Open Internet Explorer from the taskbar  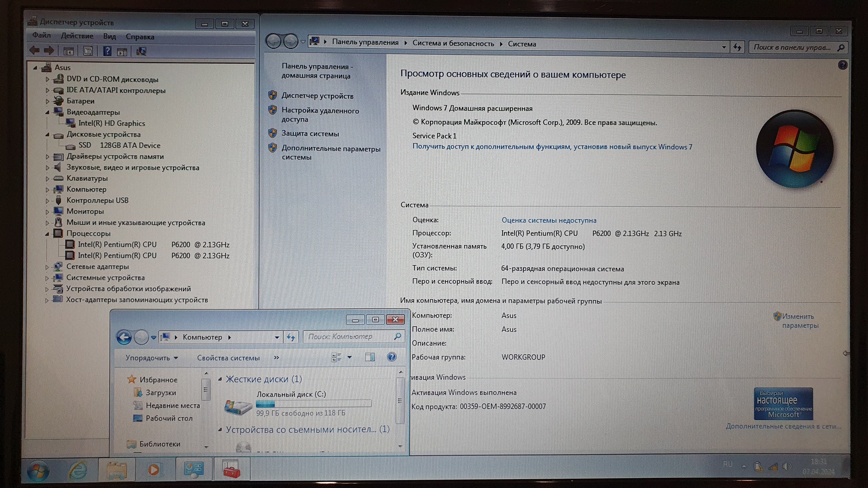point(78,469)
